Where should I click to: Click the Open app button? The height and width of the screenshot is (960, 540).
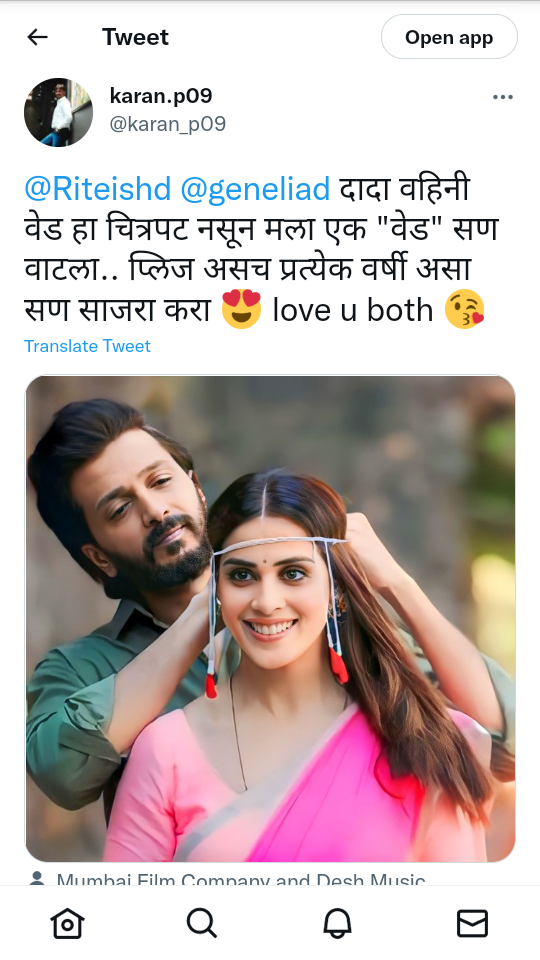(449, 37)
